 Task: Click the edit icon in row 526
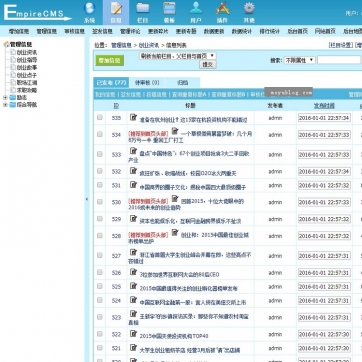click(133, 272)
